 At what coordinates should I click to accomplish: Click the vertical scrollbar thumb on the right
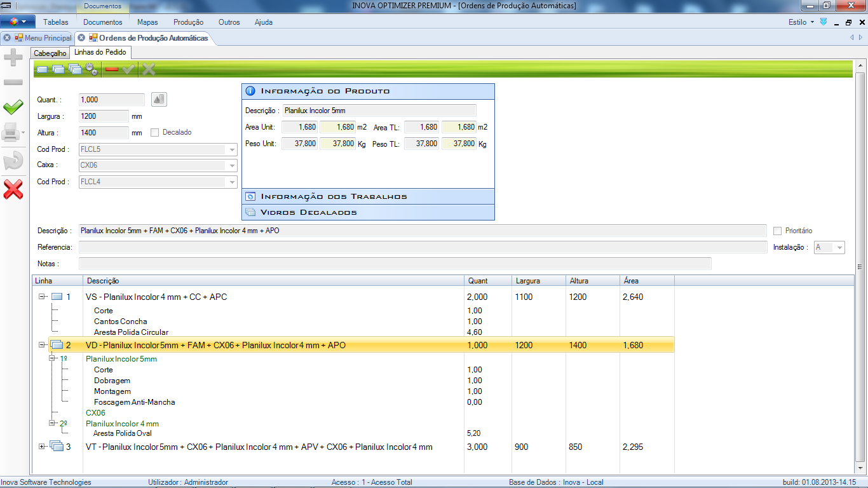coord(860,266)
